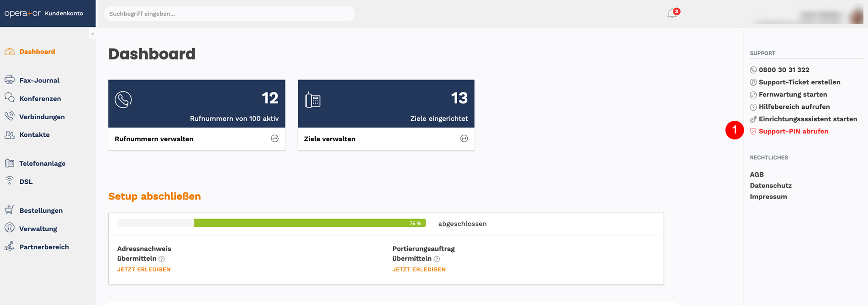Click support number 0800 30 31 322

(x=784, y=70)
